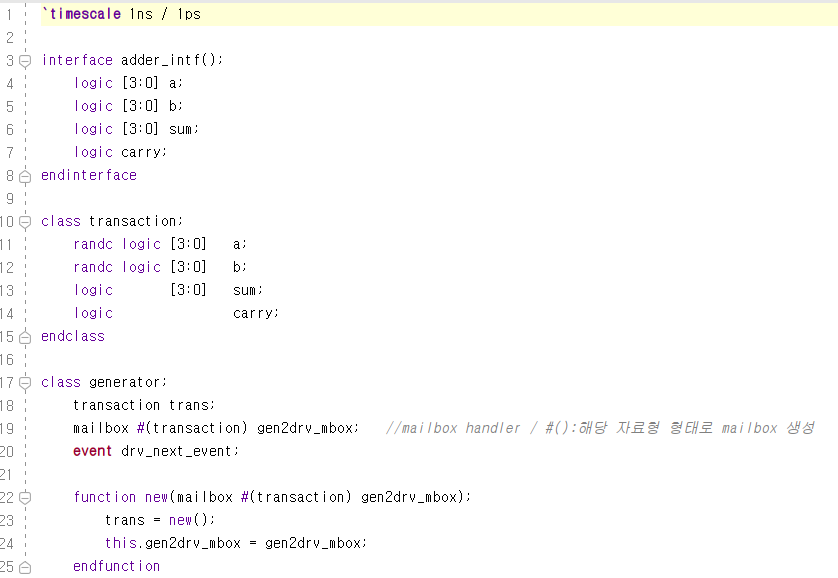Click the 'endfunction' keyword
Image resolution: width=838 pixels, height=578 pixels.
pos(117,566)
